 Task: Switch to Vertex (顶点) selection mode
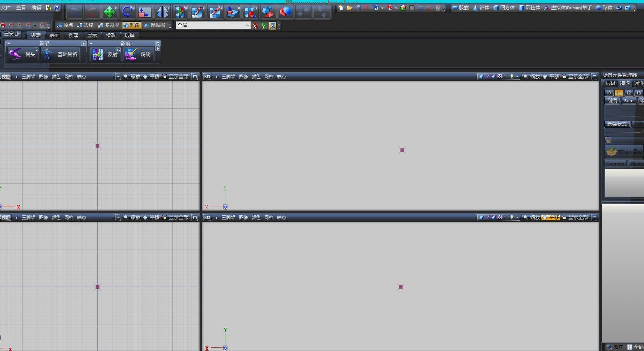point(64,25)
